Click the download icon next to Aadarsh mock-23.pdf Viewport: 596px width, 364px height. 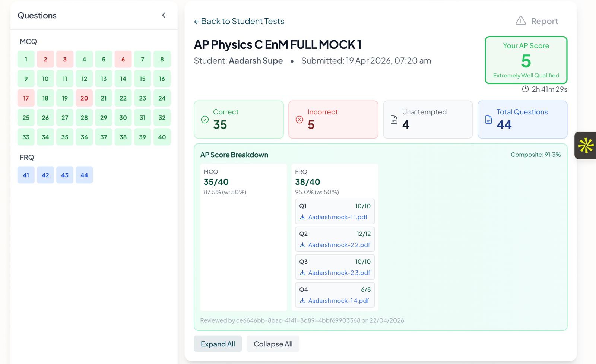(302, 273)
